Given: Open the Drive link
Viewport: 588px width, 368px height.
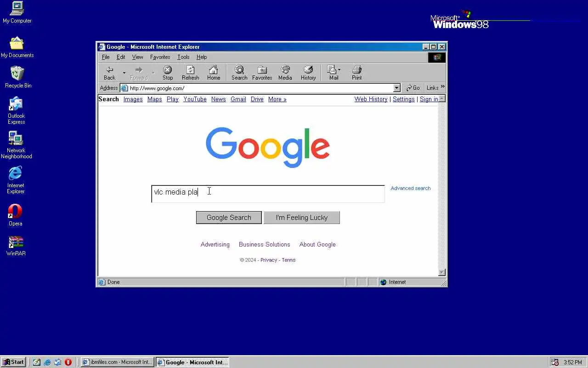Looking at the screenshot, I should (257, 99).
